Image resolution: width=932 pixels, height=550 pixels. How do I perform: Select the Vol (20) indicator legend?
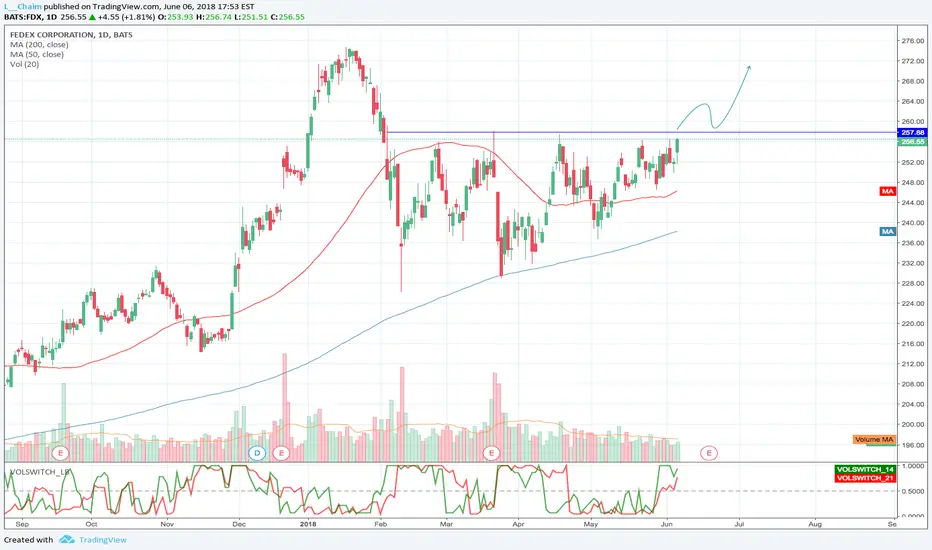[24, 64]
